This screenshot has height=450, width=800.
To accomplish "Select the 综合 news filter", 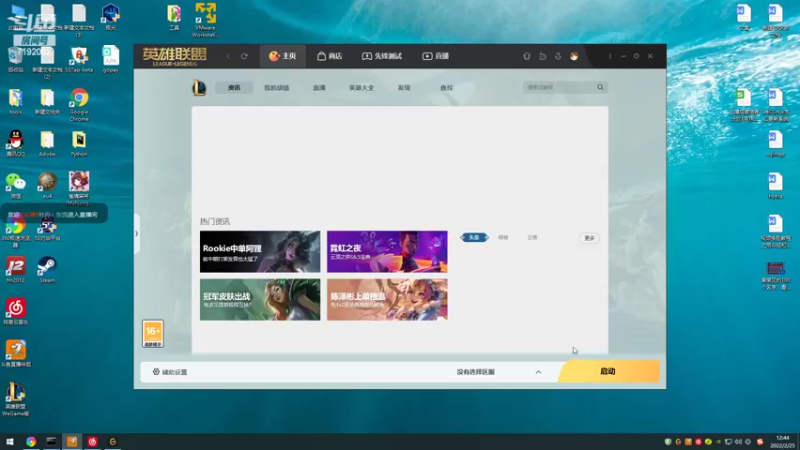I will tap(503, 237).
